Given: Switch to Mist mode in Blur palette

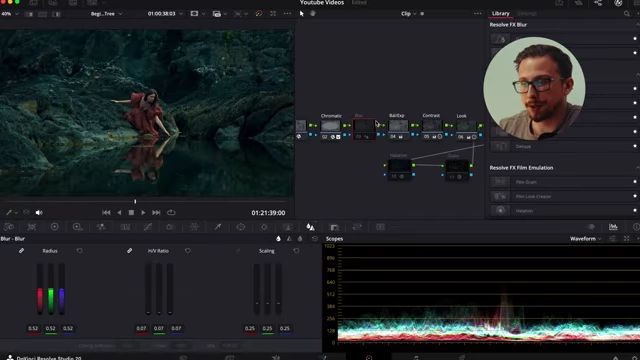Looking at the screenshot, I should tap(300, 239).
